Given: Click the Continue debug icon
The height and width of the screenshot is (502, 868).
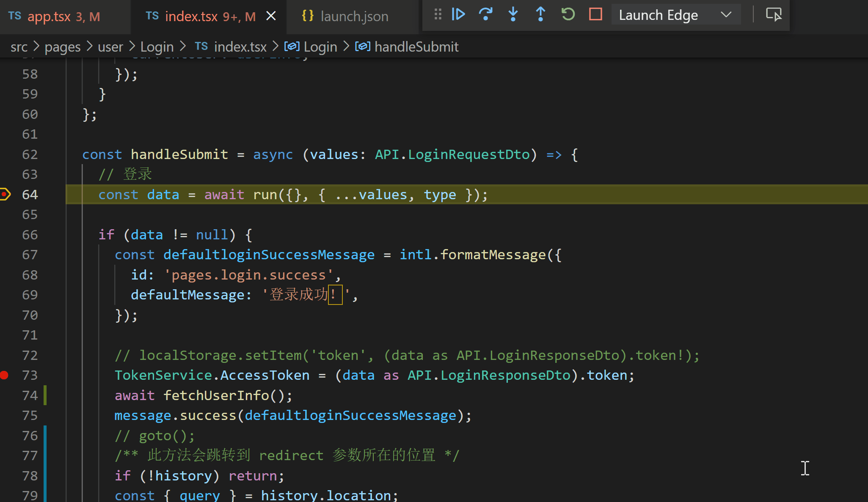Looking at the screenshot, I should (x=459, y=14).
